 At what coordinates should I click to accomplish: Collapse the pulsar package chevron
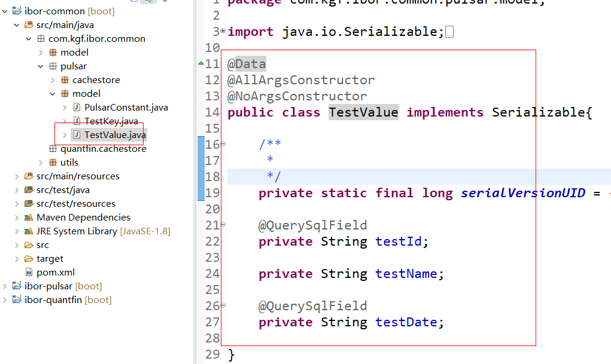point(40,66)
